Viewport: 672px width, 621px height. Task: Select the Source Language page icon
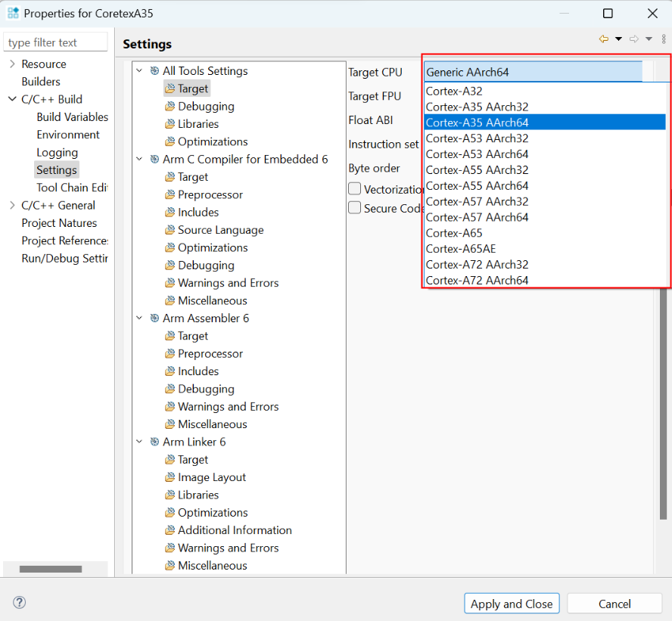pos(170,230)
